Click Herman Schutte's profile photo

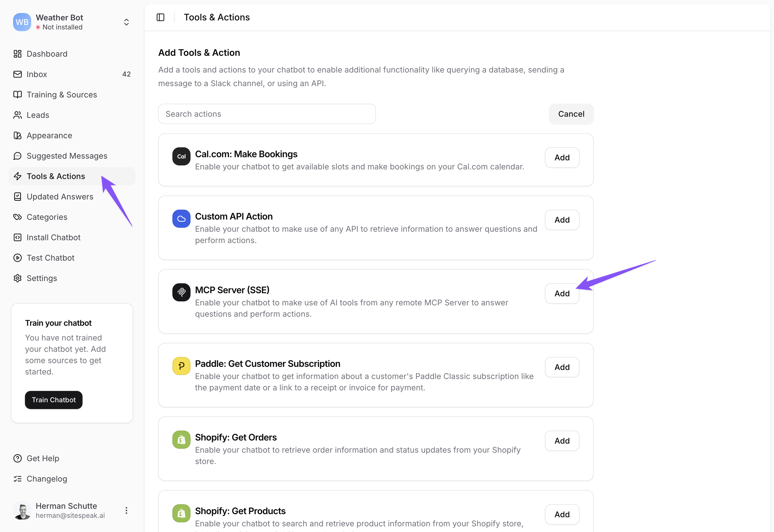tap(22, 510)
